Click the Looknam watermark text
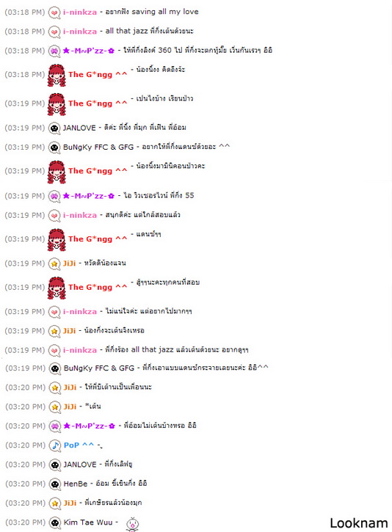Viewport: 392px width, 532px height. (359, 523)
